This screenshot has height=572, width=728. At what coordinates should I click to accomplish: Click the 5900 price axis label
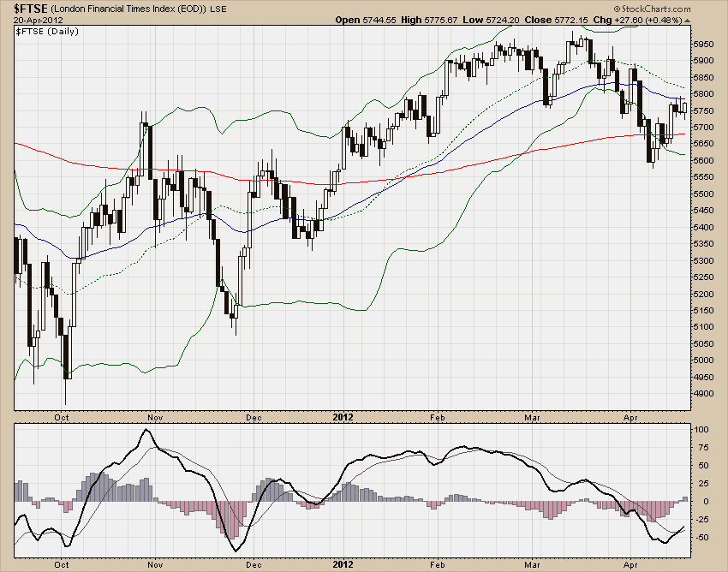703,61
